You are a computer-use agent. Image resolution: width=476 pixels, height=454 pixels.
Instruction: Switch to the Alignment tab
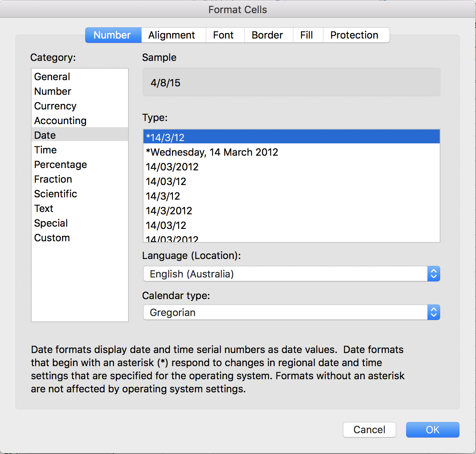pos(172,35)
